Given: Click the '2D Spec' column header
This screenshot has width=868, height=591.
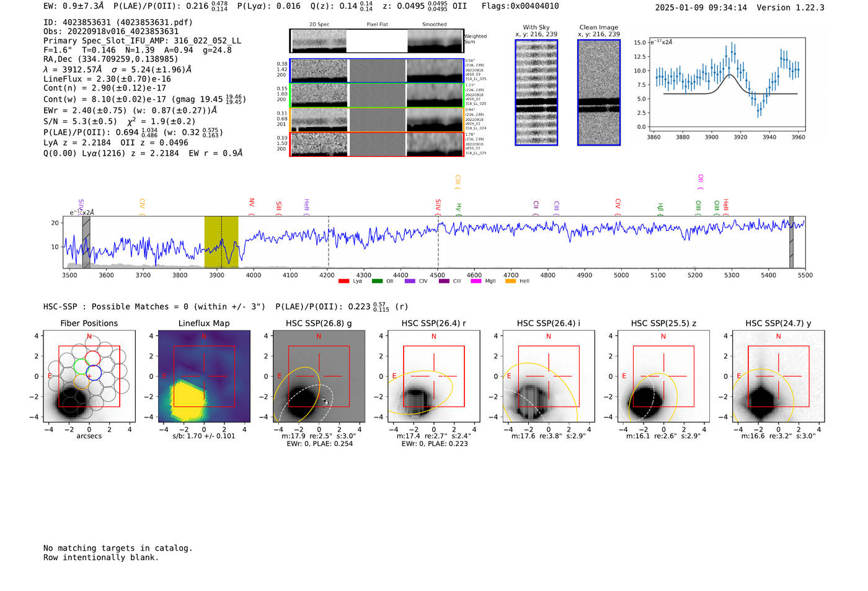Looking at the screenshot, I should tap(319, 25).
